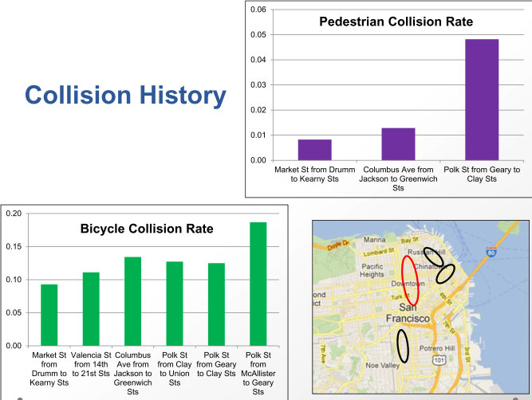The image size is (532, 400).
Task: Click the 'San Francisco' label on map
Action: pyautogui.click(x=409, y=312)
